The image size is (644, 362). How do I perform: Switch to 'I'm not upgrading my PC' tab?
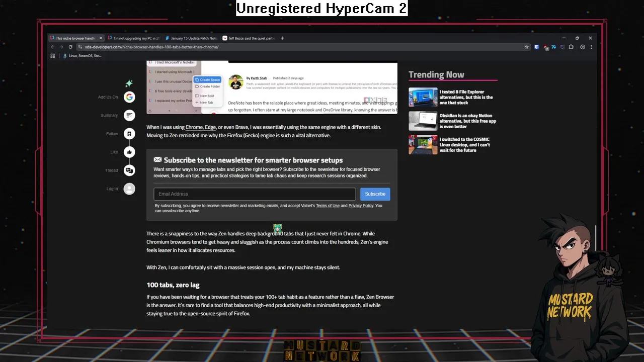[133, 38]
